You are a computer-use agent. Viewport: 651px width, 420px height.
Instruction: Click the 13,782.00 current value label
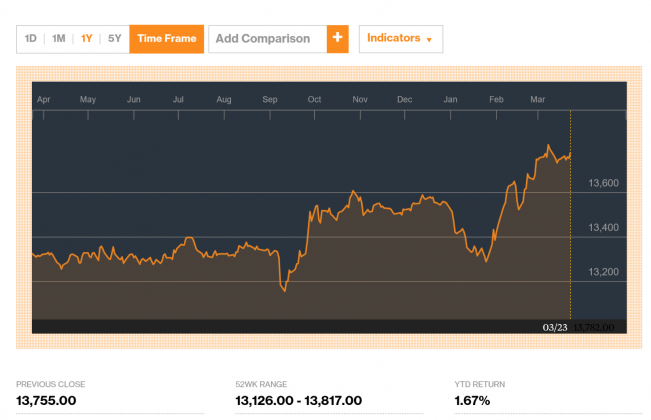[x=592, y=326]
